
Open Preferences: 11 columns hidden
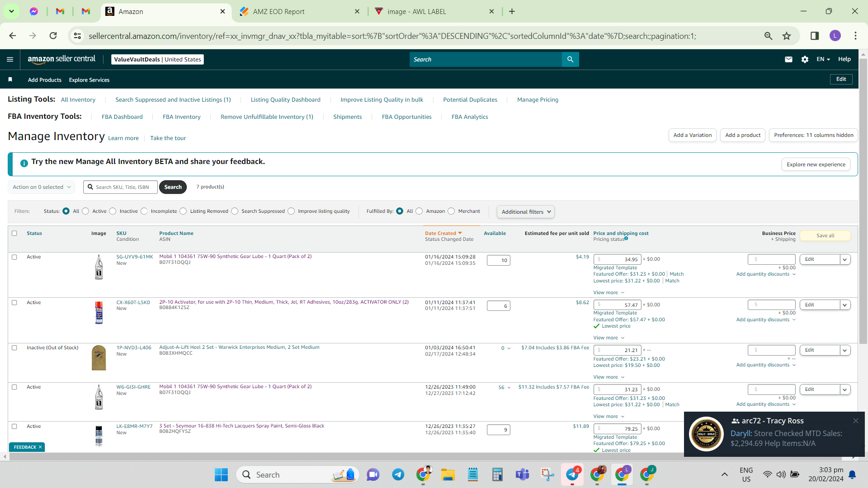pos(813,135)
